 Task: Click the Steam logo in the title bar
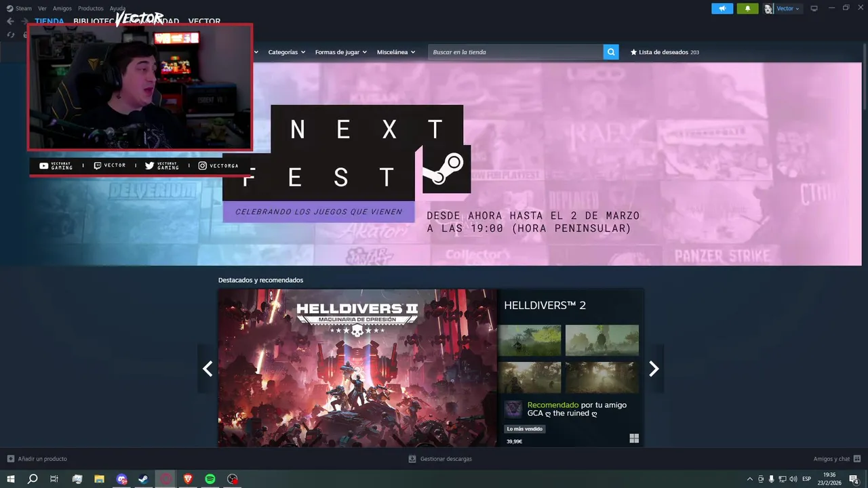9,8
